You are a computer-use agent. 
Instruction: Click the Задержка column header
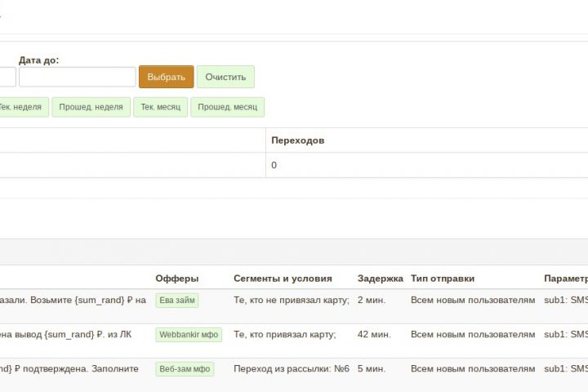point(380,278)
